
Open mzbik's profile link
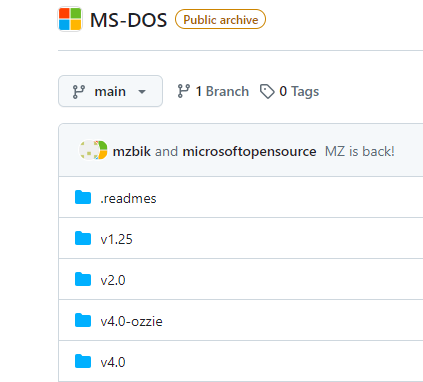132,151
